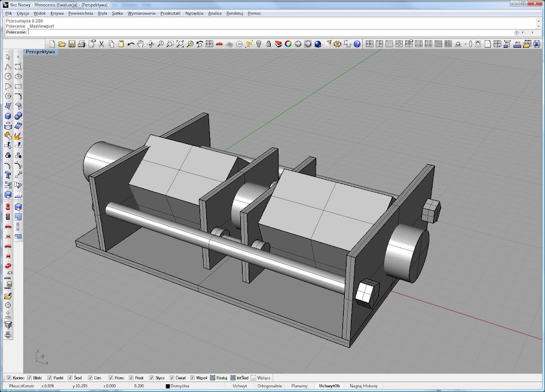Toggle the Prost snap checkbox
The width and height of the screenshot is (545, 392).
click(x=131, y=378)
